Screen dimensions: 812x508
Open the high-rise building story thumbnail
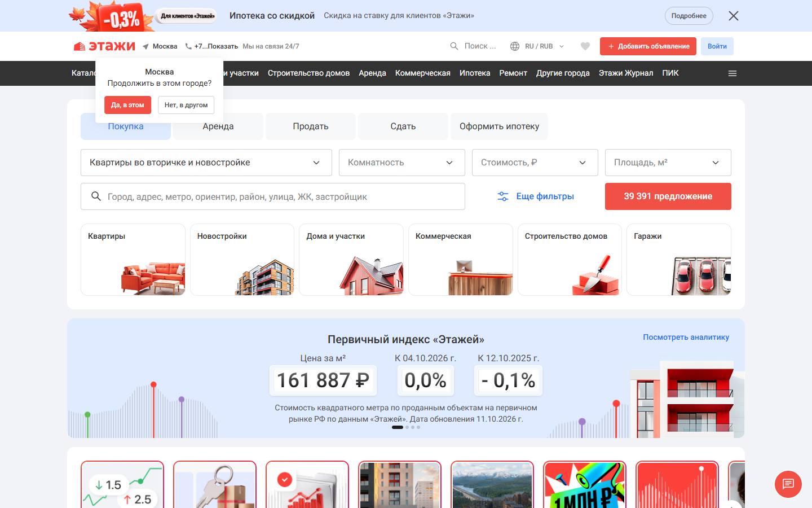tap(400, 484)
